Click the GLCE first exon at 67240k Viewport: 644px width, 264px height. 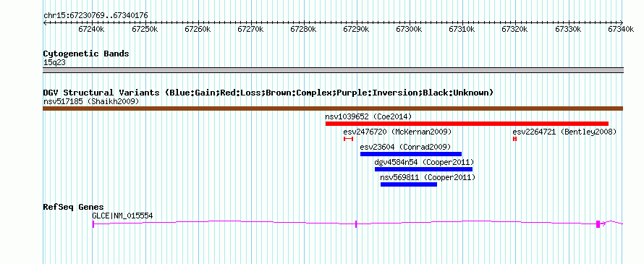click(93, 223)
